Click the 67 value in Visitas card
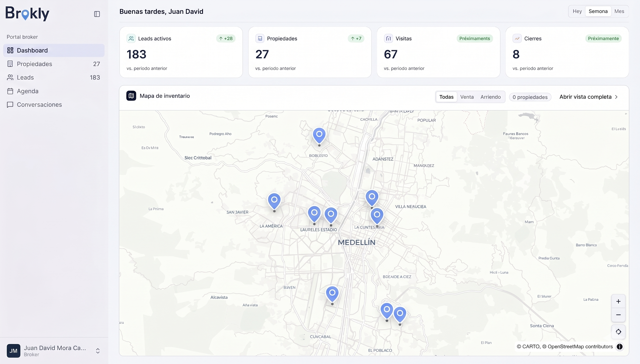The image size is (640, 364). coord(391,54)
